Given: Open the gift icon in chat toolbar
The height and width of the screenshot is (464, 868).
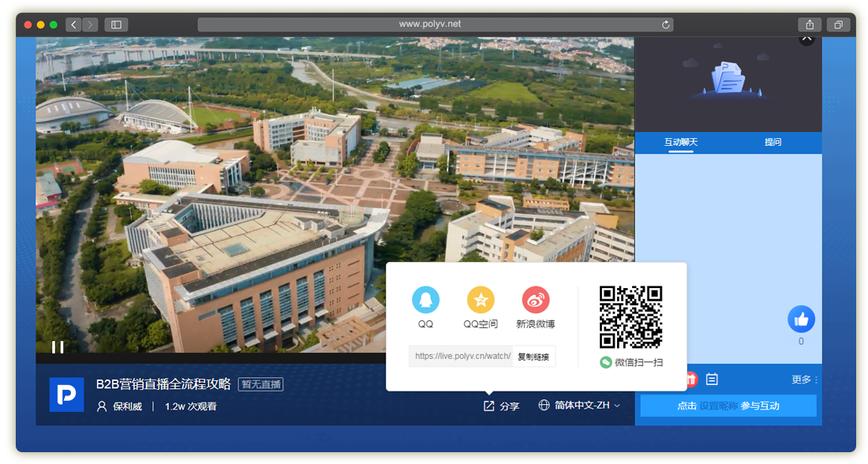Looking at the screenshot, I should tap(691, 380).
